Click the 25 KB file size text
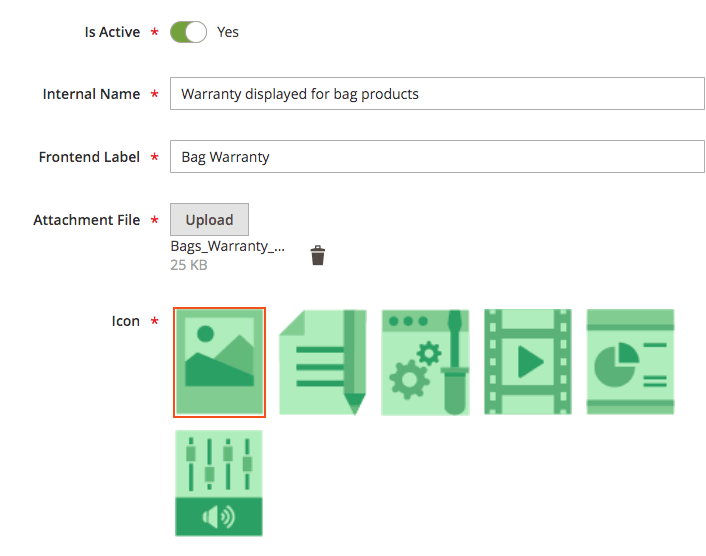The image size is (706, 556). [x=189, y=266]
